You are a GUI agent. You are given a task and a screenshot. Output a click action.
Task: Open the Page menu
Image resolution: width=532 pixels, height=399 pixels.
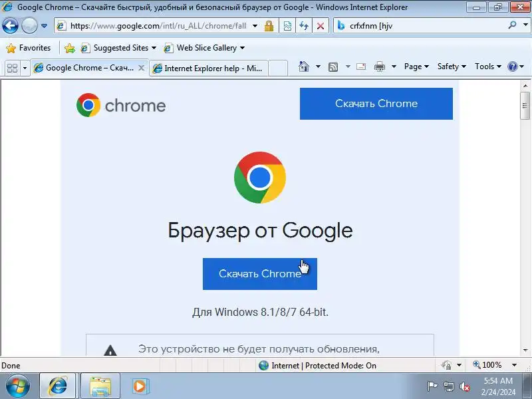coord(416,66)
